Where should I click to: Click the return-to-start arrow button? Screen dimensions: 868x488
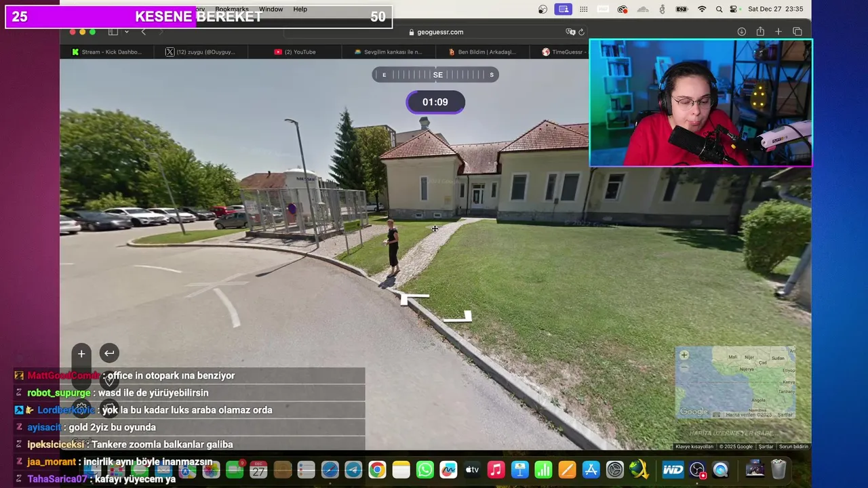click(x=109, y=353)
